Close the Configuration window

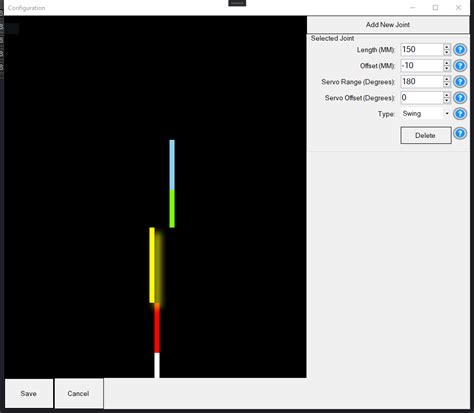(458, 7)
